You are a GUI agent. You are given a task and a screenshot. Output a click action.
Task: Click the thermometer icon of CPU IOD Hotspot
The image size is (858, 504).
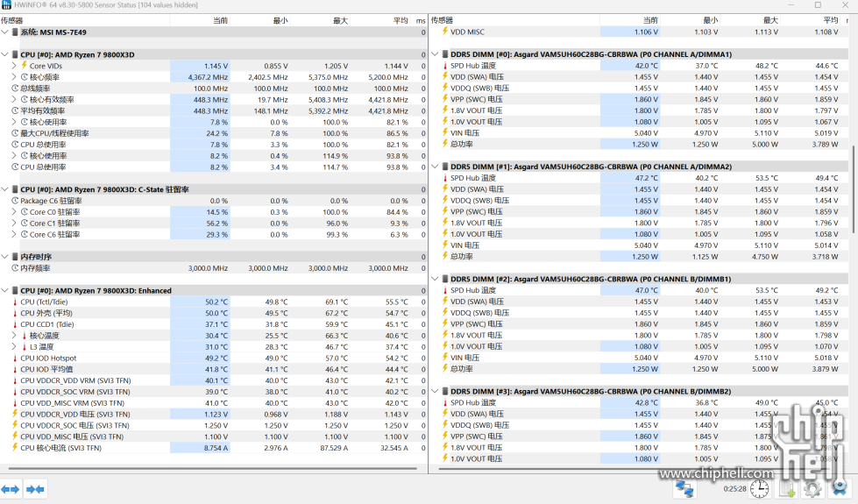coord(15,358)
